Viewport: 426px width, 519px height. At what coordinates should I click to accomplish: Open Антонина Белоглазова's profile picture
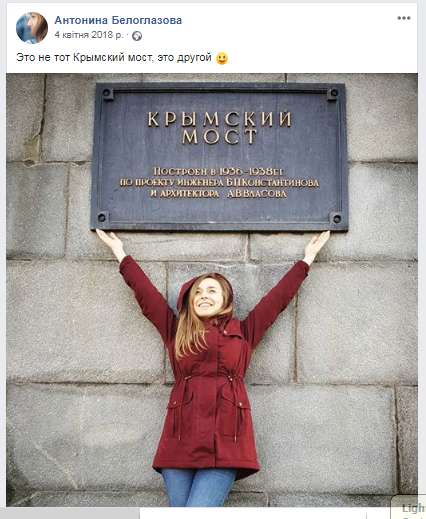click(x=32, y=28)
